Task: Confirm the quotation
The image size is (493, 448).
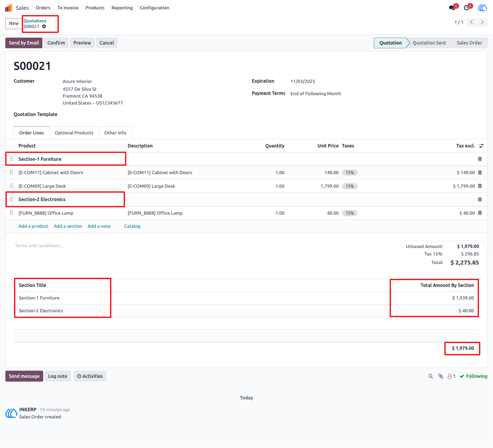Action: tap(56, 43)
